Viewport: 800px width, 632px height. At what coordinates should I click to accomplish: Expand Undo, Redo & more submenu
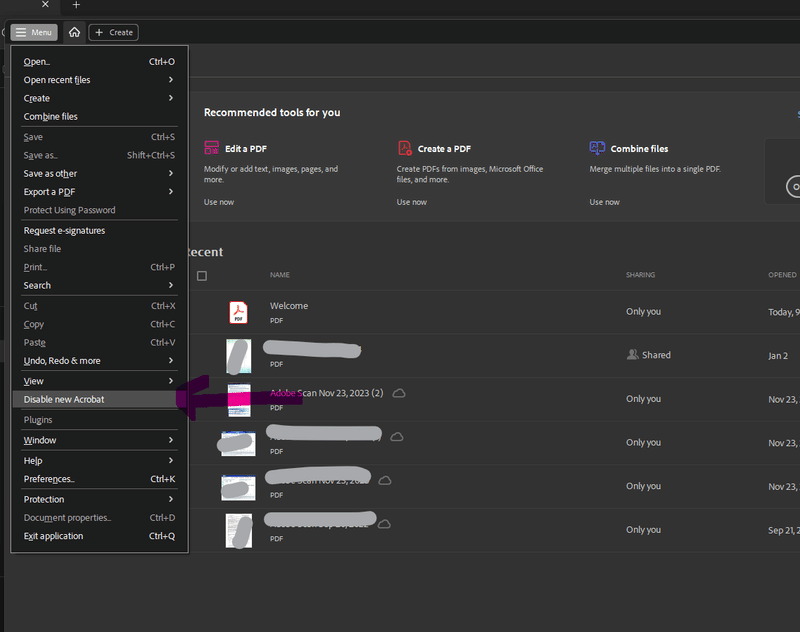99,361
